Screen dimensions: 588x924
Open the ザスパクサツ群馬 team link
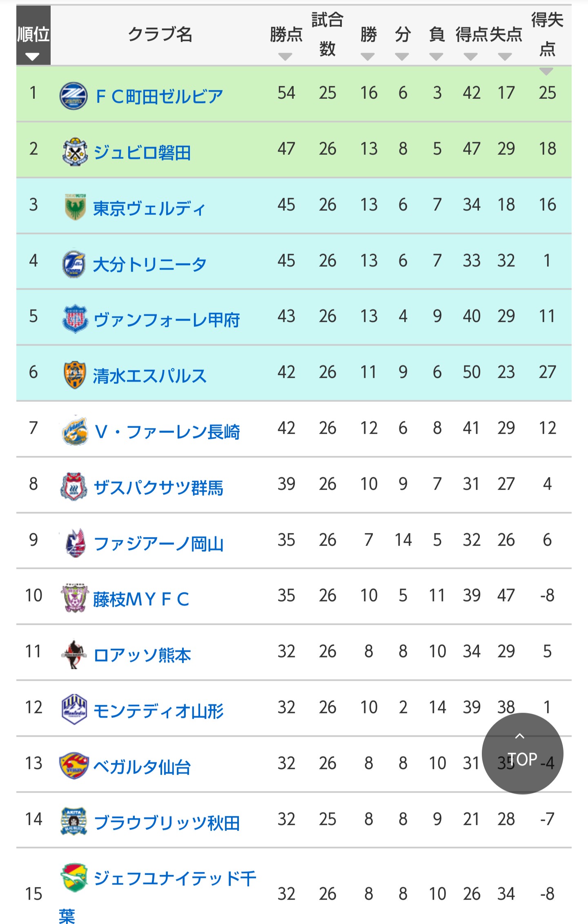(x=158, y=488)
